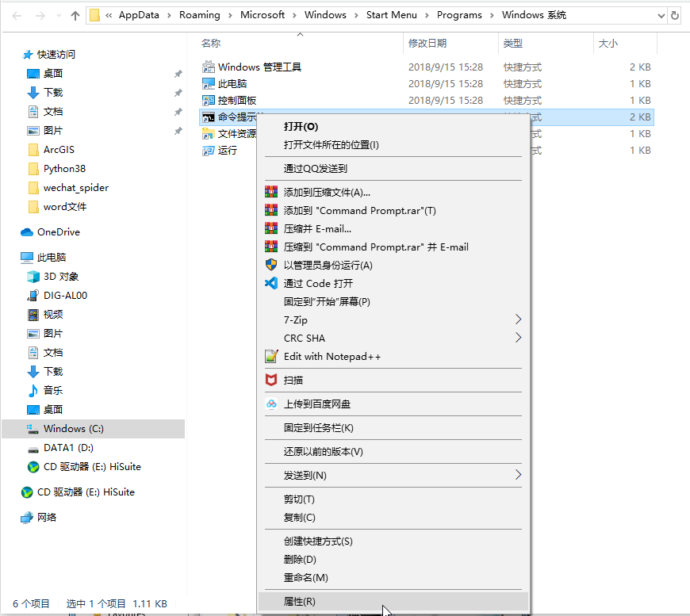Expand 7-Zip submenu
690x616 pixels.
[393, 320]
